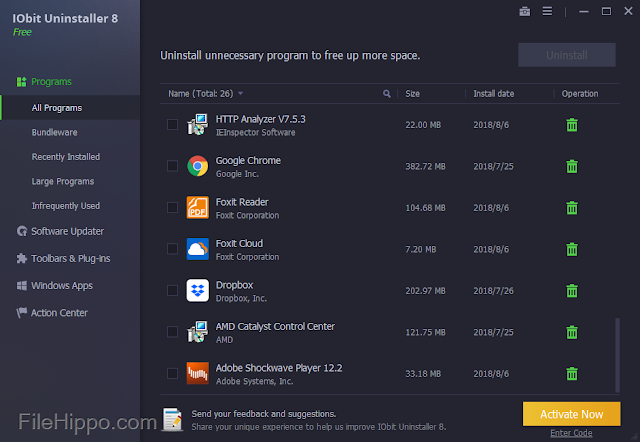The image size is (640, 442).
Task: Open the Enter Code link
Action: (571, 433)
